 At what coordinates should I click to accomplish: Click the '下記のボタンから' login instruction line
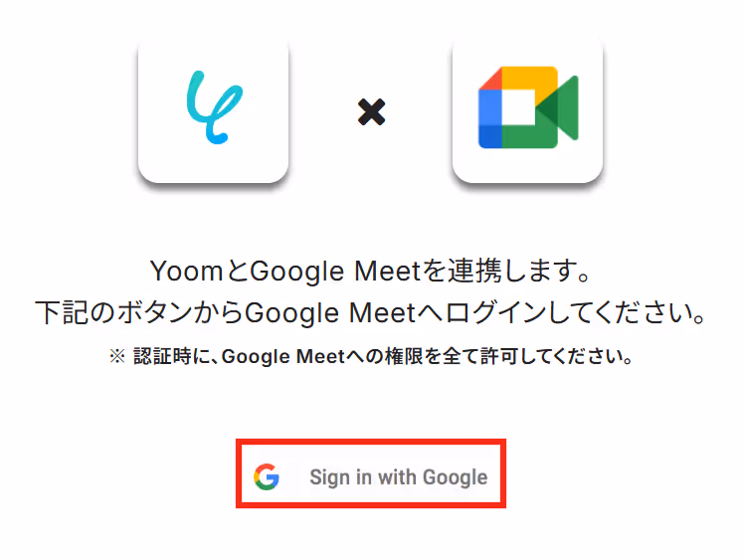[371, 313]
